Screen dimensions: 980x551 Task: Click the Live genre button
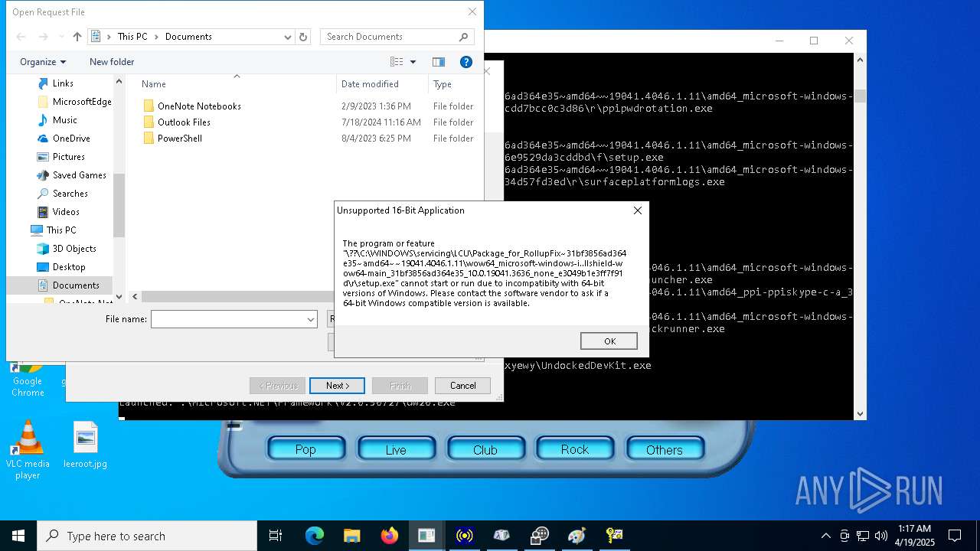tap(396, 450)
